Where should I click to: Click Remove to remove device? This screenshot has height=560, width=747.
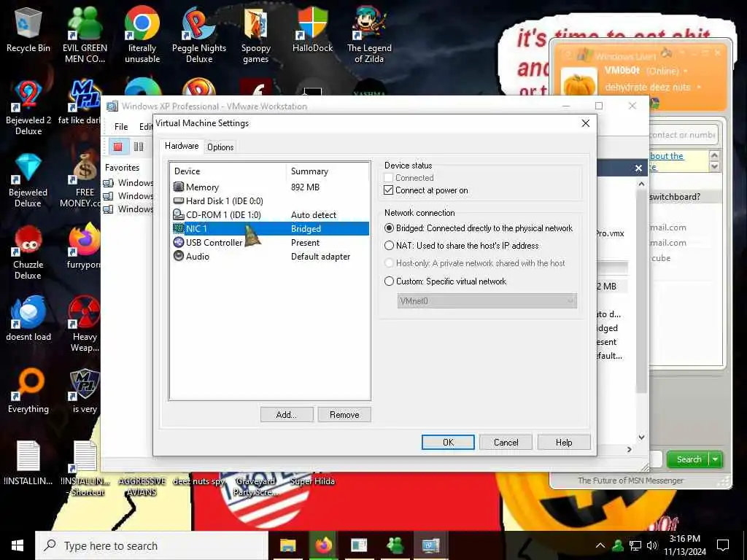(x=344, y=415)
